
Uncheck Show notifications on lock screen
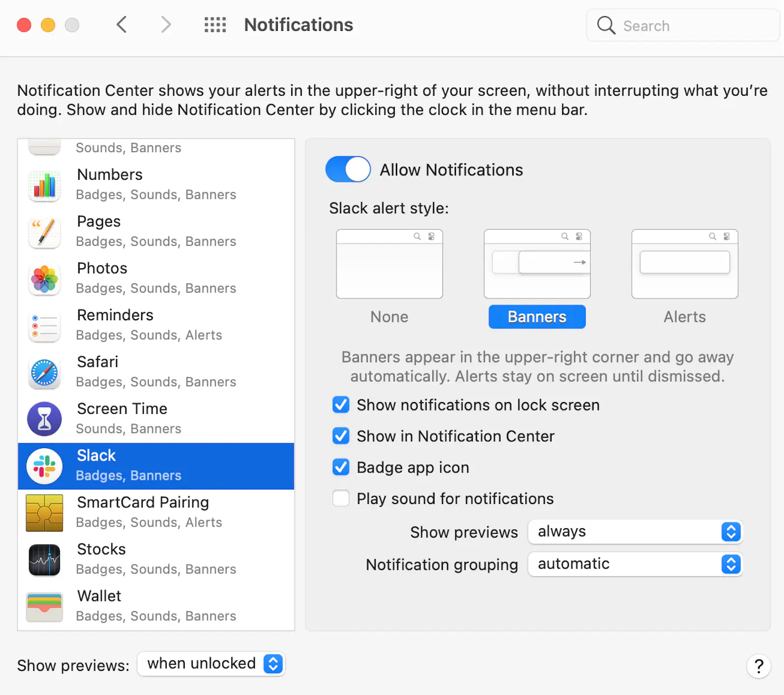(x=341, y=405)
